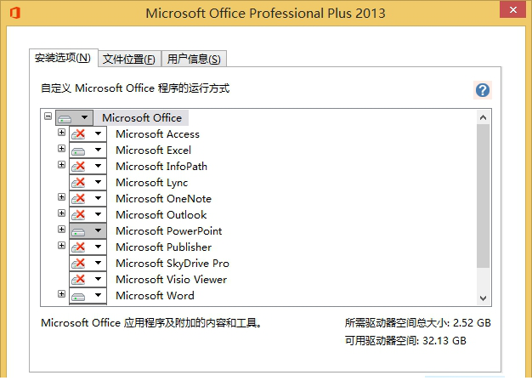532x392 pixels.
Task: Open install-state dropdown for Microsoft PowerPoint
Action: (88, 230)
